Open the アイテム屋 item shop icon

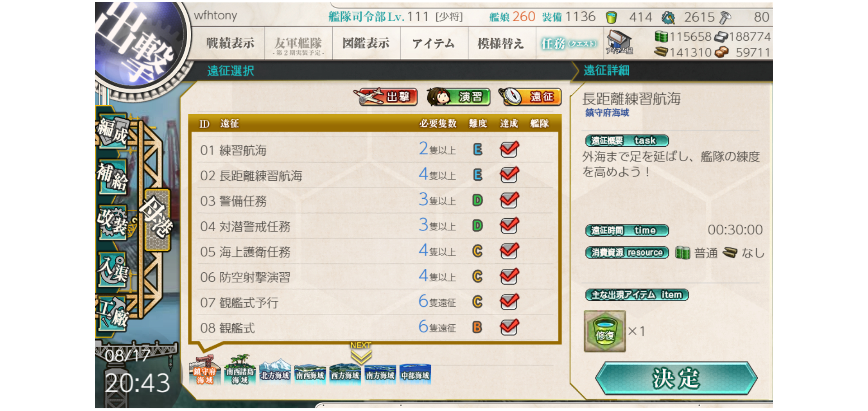[619, 43]
